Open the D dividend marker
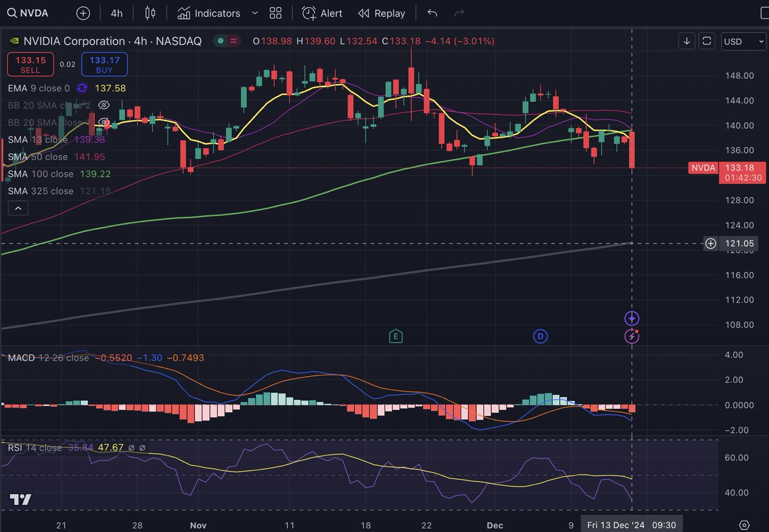Image resolution: width=769 pixels, height=532 pixels. 540,336
